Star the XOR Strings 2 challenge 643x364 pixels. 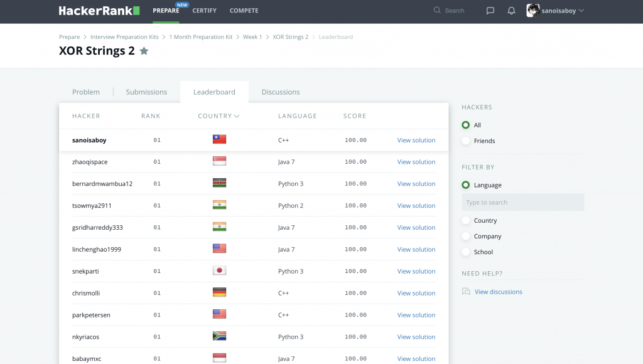pos(144,51)
